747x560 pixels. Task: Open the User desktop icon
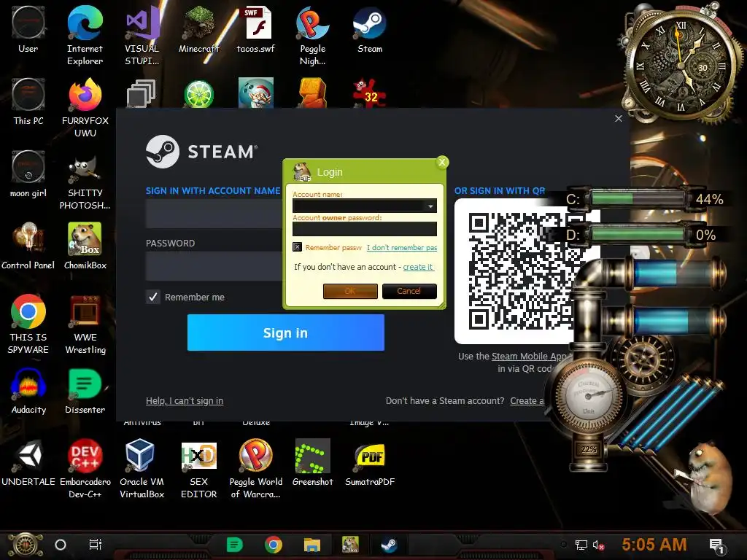[x=28, y=30]
